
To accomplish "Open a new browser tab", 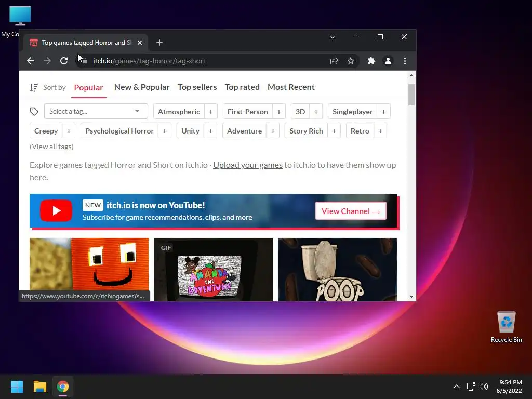I will point(159,43).
